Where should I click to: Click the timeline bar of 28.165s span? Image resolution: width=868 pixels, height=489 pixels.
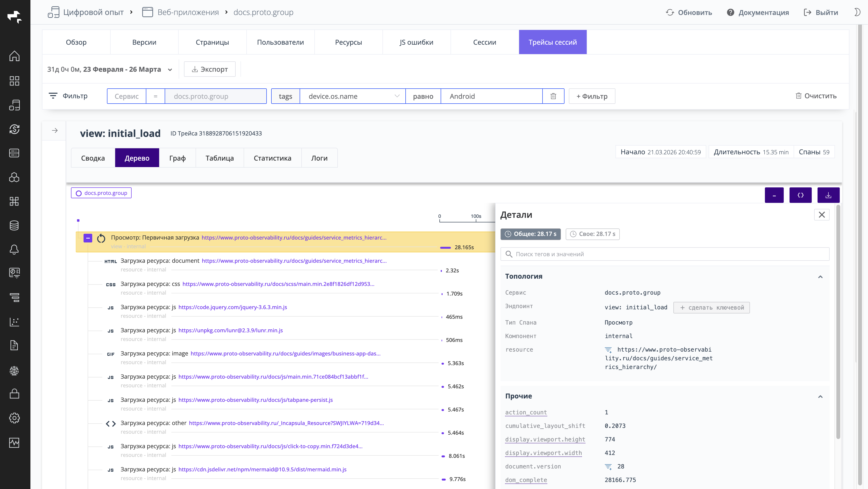coord(445,248)
